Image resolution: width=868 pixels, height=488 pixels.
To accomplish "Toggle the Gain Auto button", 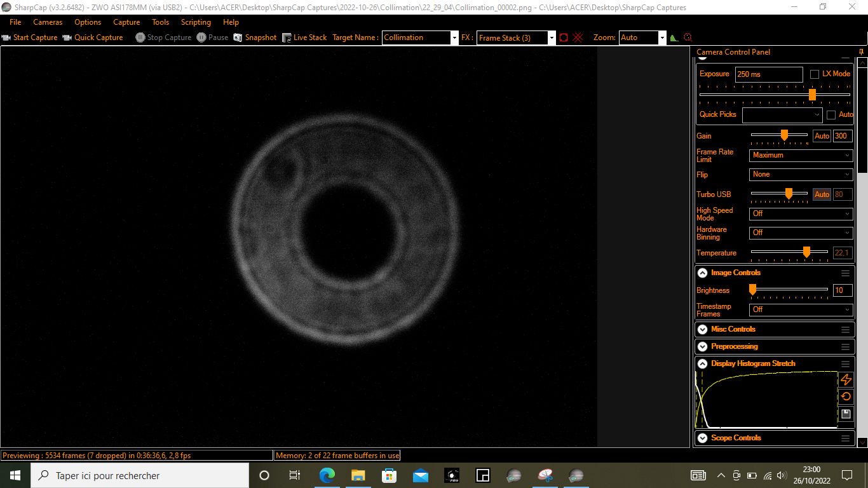I will [822, 136].
